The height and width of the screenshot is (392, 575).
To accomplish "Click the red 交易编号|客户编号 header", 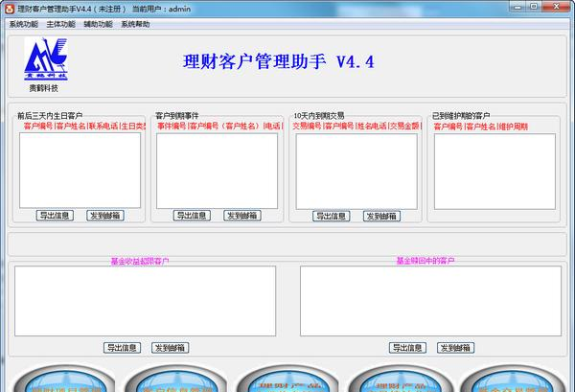I will tap(356, 127).
